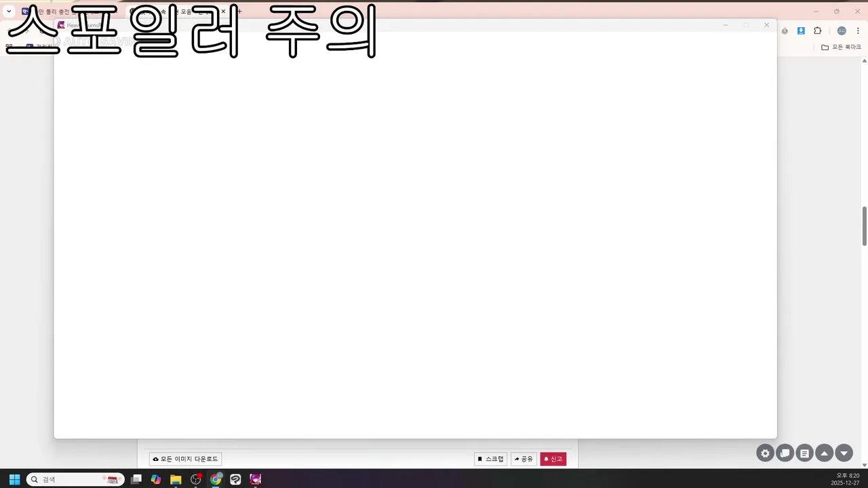Click the floating list view round button
The width and height of the screenshot is (868, 488).
coord(804,453)
